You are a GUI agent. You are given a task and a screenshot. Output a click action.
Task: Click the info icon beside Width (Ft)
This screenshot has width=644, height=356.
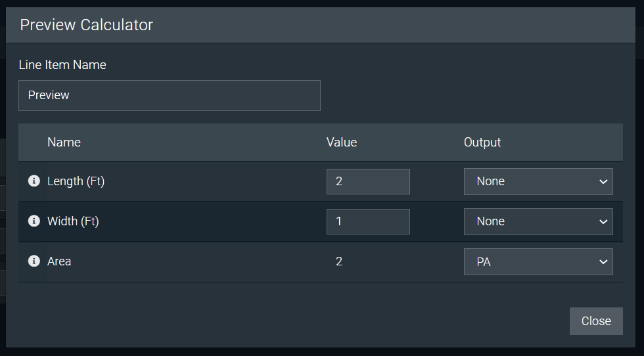point(34,221)
